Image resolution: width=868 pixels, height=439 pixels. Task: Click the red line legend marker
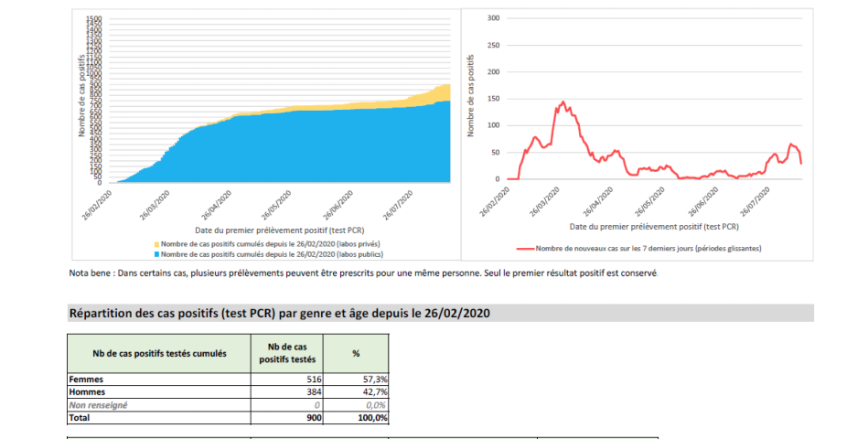524,248
